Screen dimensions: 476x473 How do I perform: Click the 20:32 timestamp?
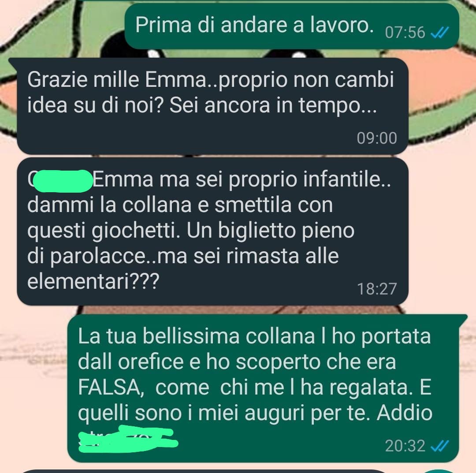[x=405, y=446]
